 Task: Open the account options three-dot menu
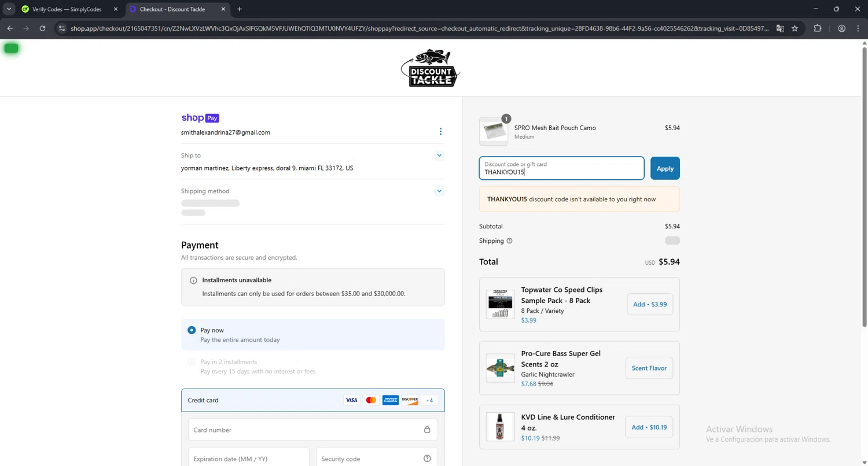coord(440,132)
